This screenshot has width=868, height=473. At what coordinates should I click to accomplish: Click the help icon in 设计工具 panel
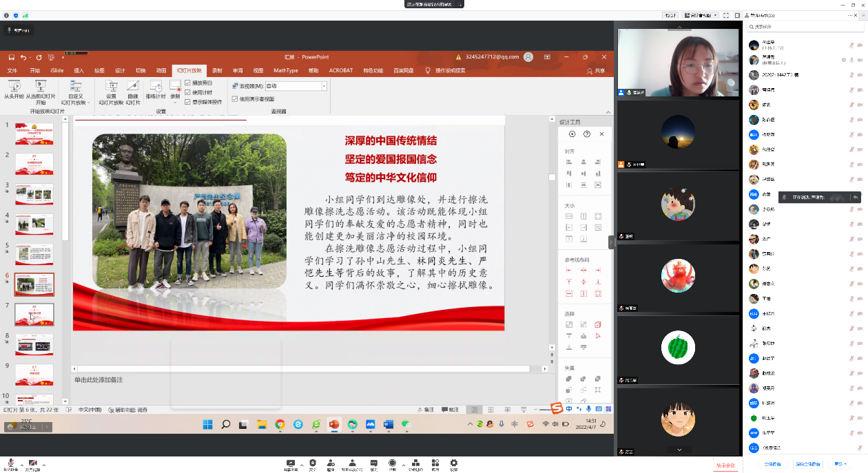click(x=587, y=134)
